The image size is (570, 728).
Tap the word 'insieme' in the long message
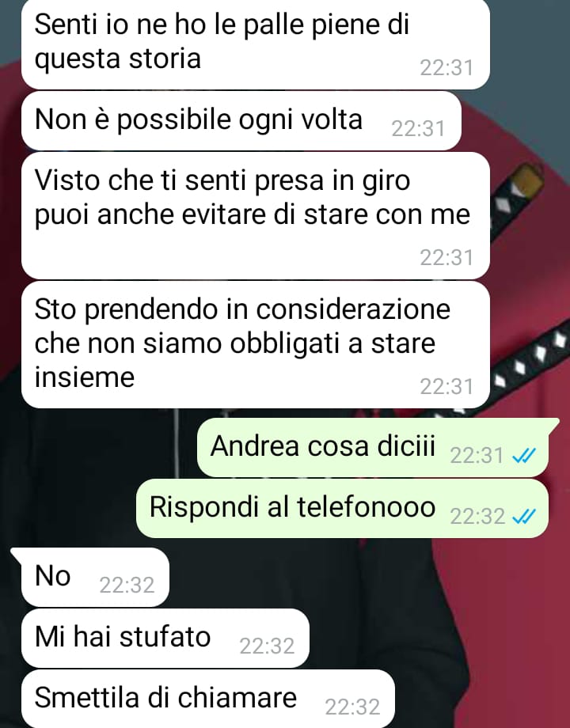pyautogui.click(x=85, y=377)
